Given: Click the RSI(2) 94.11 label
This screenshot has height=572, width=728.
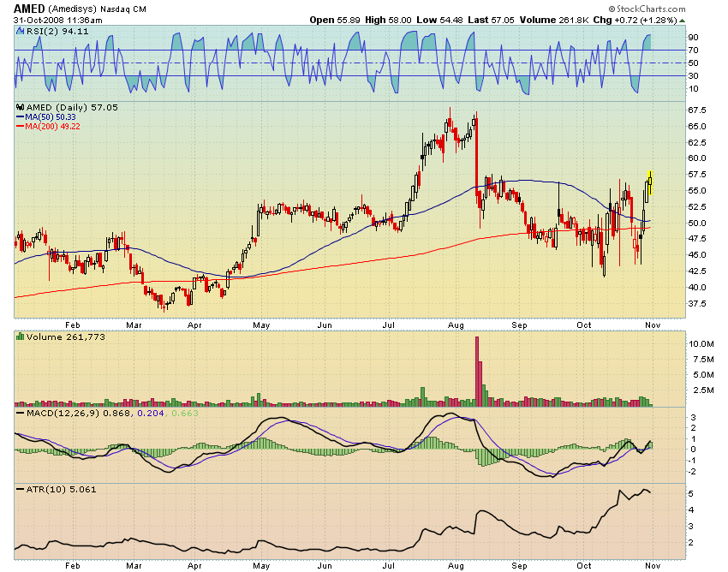Looking at the screenshot, I should click(x=57, y=31).
